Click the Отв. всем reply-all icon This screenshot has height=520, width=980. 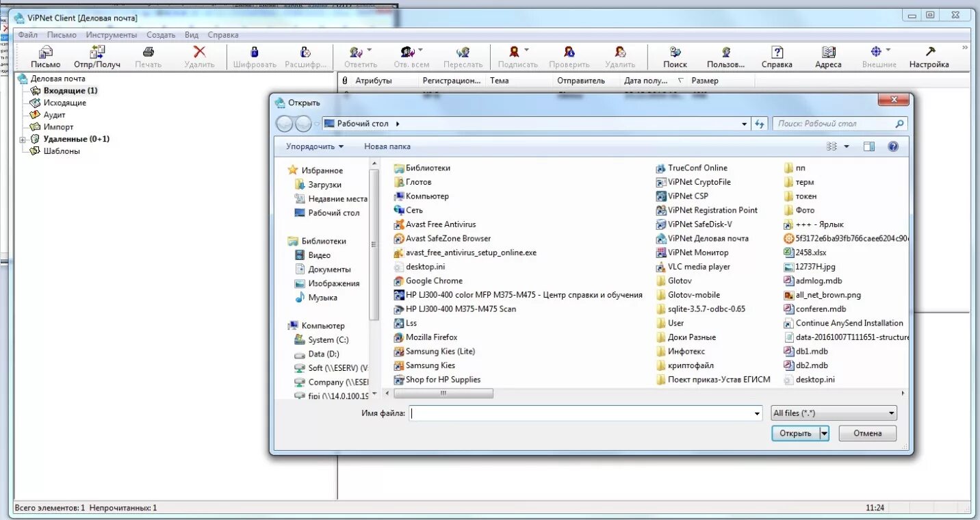click(x=408, y=52)
